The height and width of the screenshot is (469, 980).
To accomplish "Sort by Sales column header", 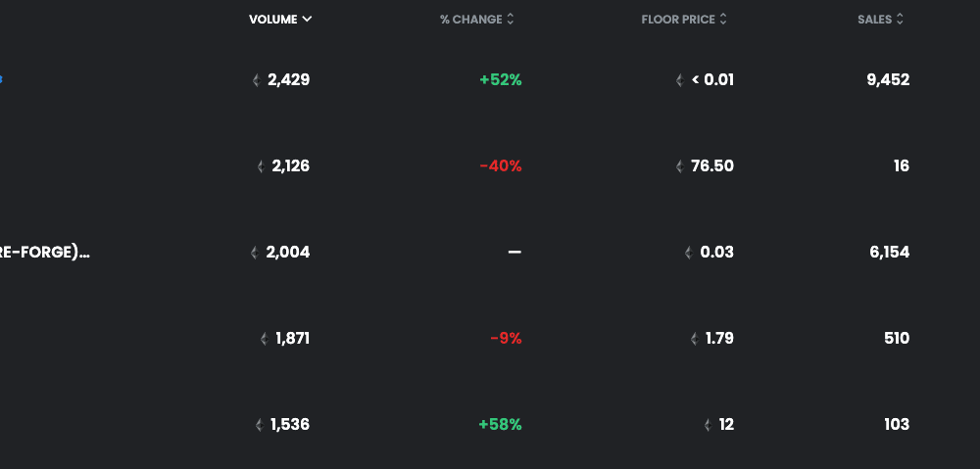I will tap(881, 20).
